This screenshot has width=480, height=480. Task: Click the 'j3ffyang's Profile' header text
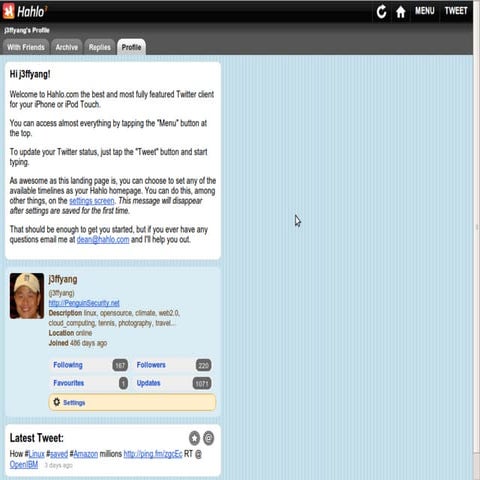tap(27, 30)
